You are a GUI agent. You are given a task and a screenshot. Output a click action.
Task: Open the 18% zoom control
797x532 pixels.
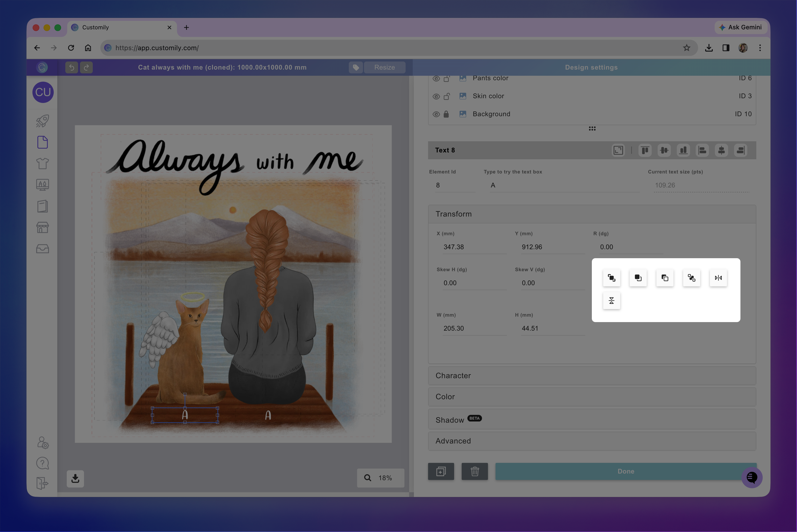pos(380,478)
